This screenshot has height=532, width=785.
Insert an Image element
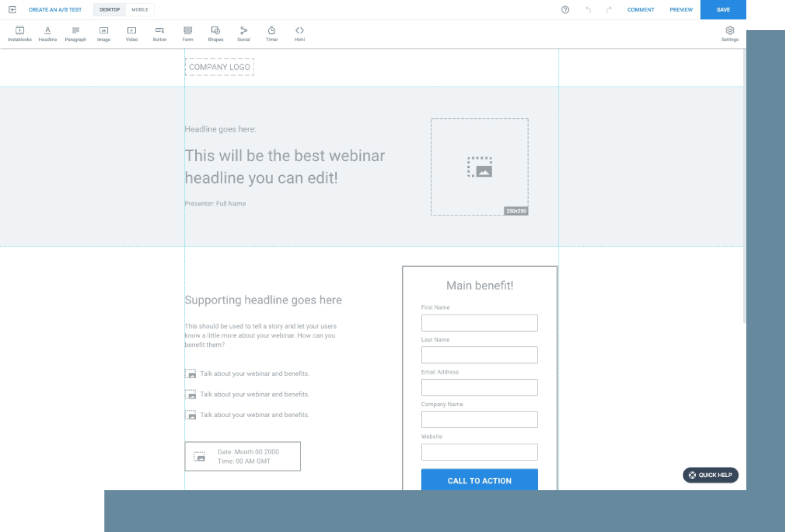click(x=103, y=34)
